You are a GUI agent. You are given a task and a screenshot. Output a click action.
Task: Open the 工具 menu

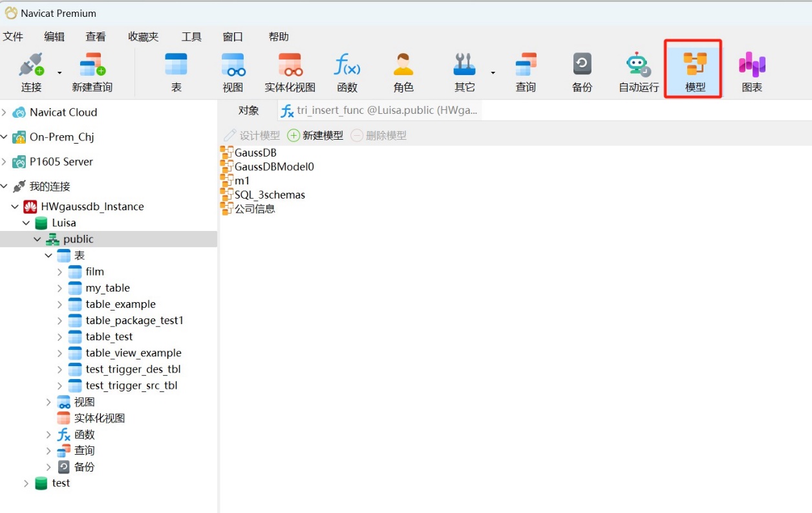(x=191, y=37)
